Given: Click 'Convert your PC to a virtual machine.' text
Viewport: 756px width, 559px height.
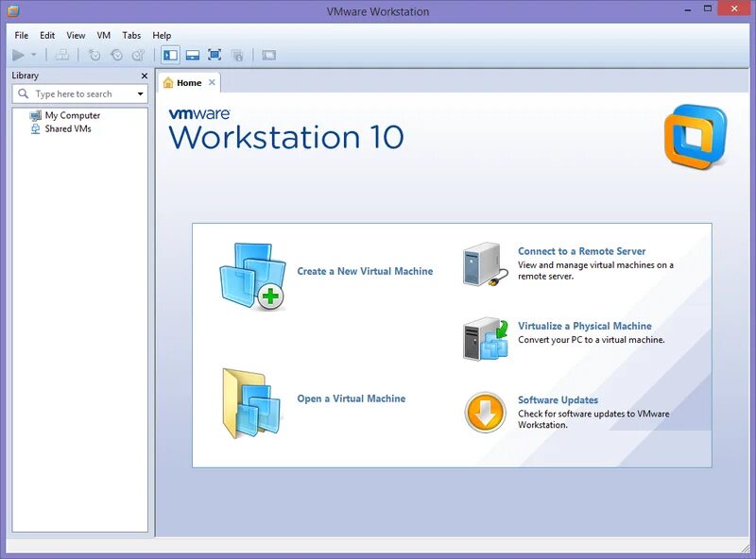Looking at the screenshot, I should tap(592, 340).
